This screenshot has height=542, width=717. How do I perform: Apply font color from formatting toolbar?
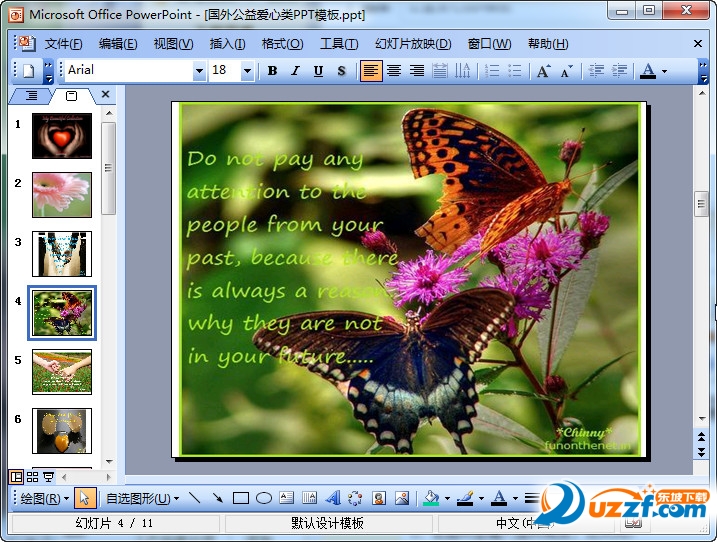click(647, 71)
